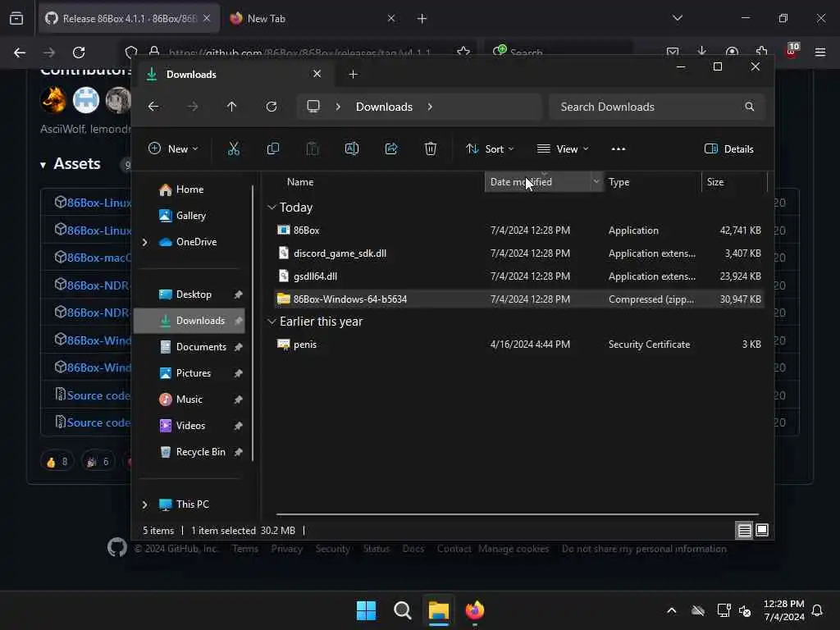Reload the Firefox page
Screen dimensions: 840x630
pyautogui.click(x=79, y=52)
